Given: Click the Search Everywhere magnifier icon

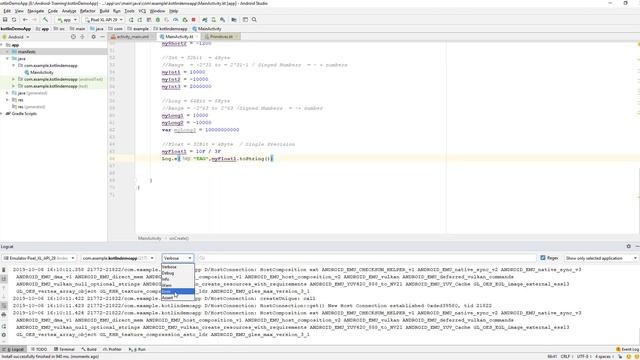Looking at the screenshot, I should point(254,20).
